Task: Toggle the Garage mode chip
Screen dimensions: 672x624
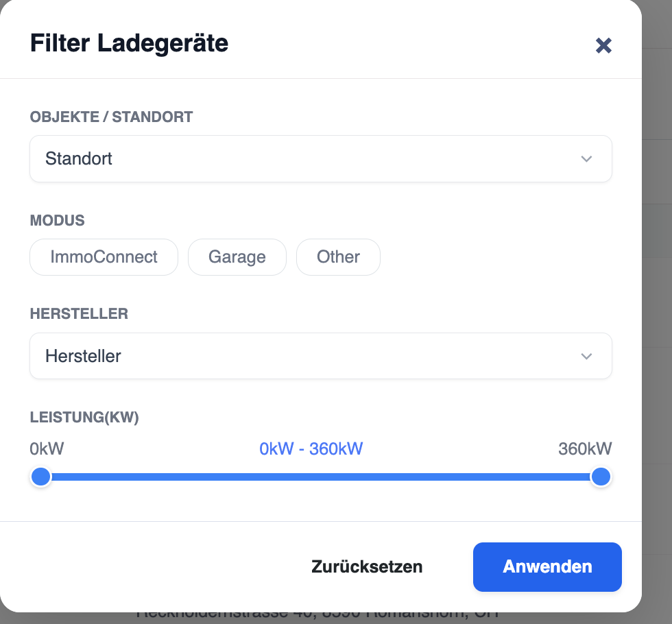Action: click(237, 257)
